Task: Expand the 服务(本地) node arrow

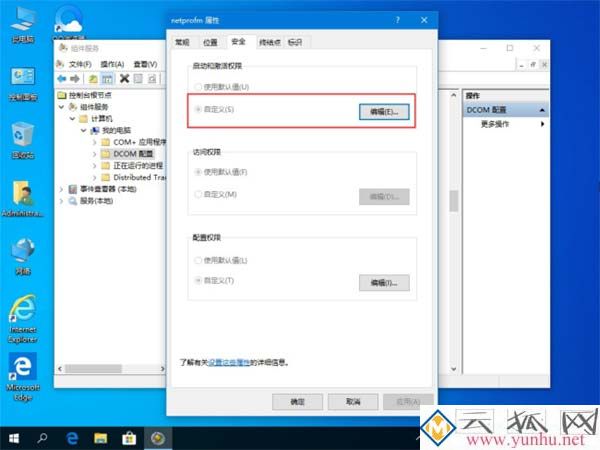Action: [61, 201]
